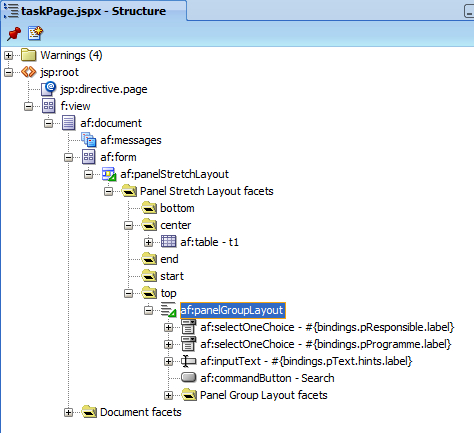
Task: Click the red pushpin freeze icon
Action: pos(14,34)
